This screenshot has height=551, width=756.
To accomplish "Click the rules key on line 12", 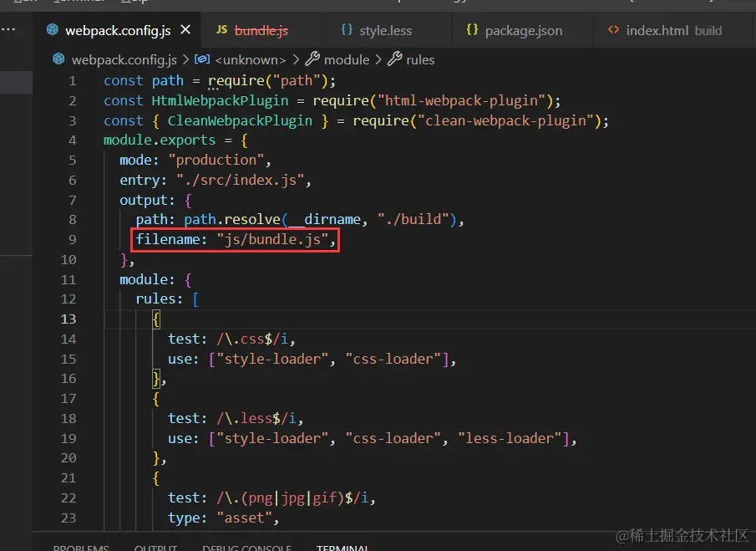I will pos(155,299).
